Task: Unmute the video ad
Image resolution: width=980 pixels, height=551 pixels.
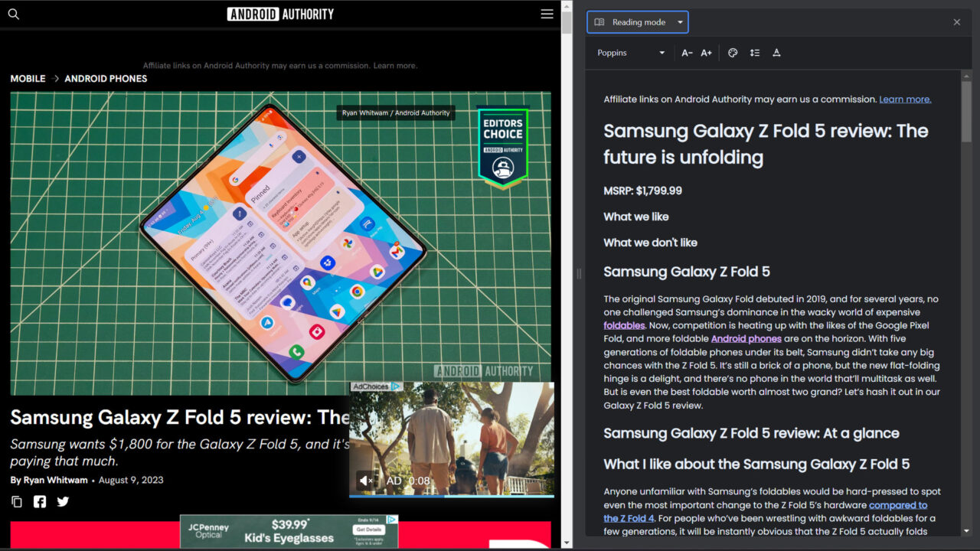Action: (x=366, y=481)
